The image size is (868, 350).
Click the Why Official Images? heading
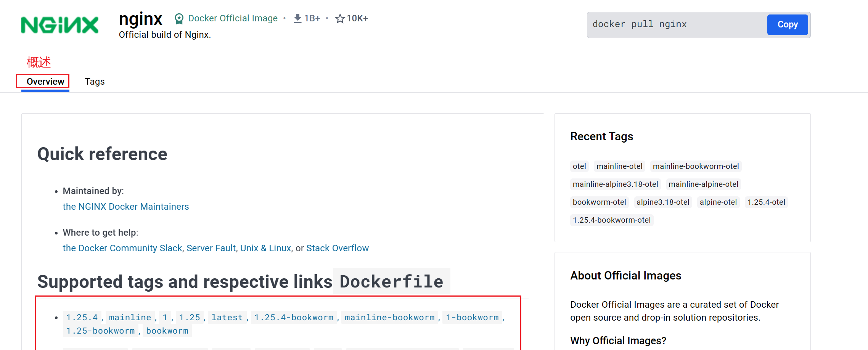[x=618, y=341]
